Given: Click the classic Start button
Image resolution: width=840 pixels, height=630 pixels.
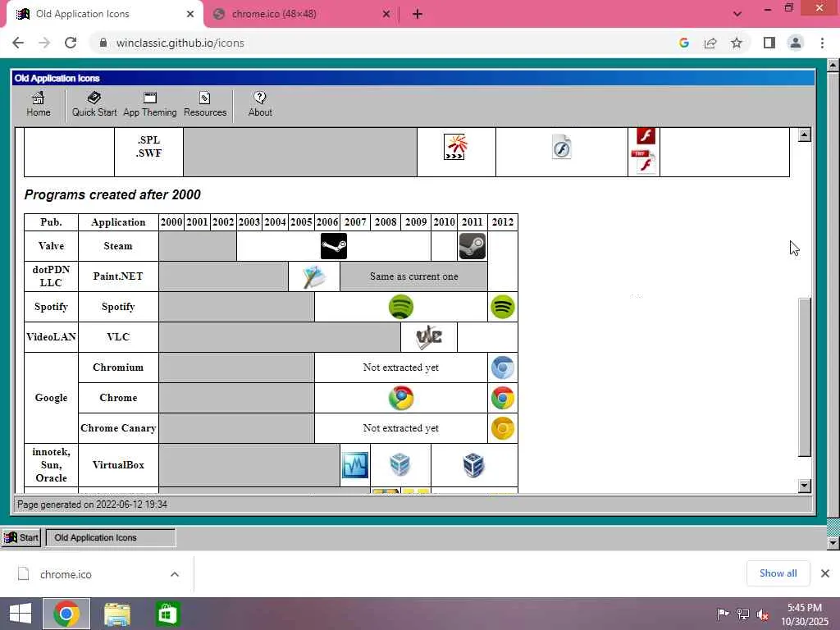Looking at the screenshot, I should click(21, 538).
